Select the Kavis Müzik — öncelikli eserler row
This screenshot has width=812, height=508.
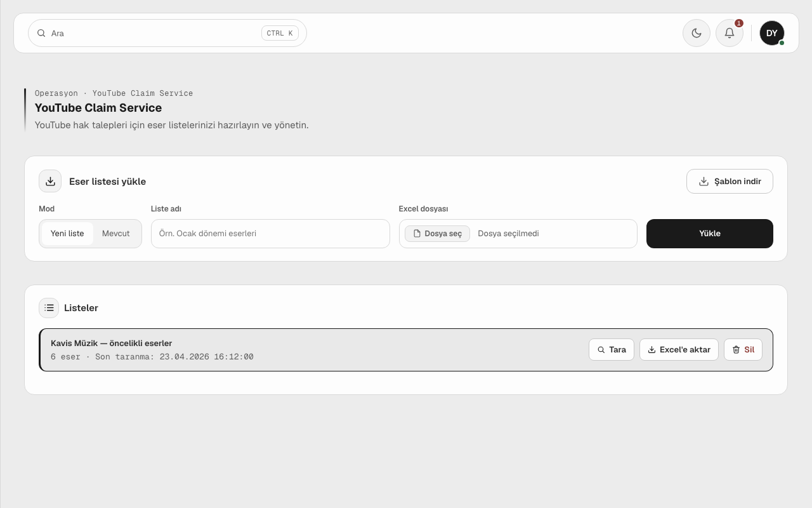pos(406,350)
